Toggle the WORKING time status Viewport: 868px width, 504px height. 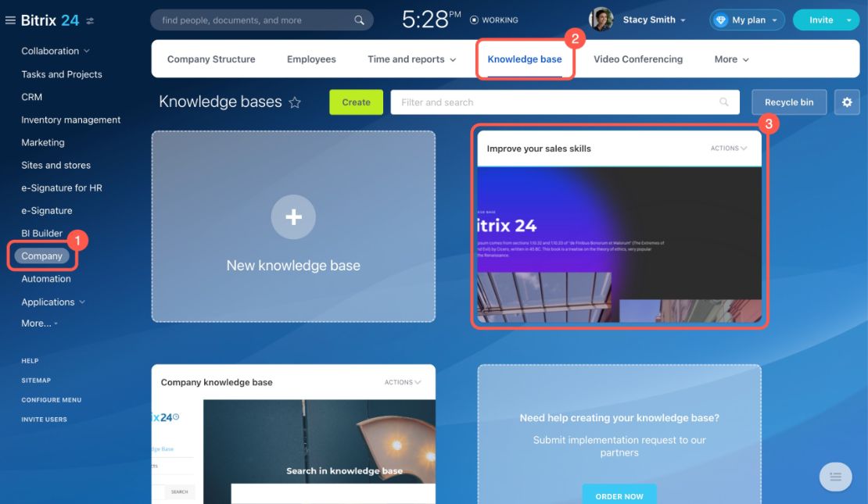(x=493, y=20)
